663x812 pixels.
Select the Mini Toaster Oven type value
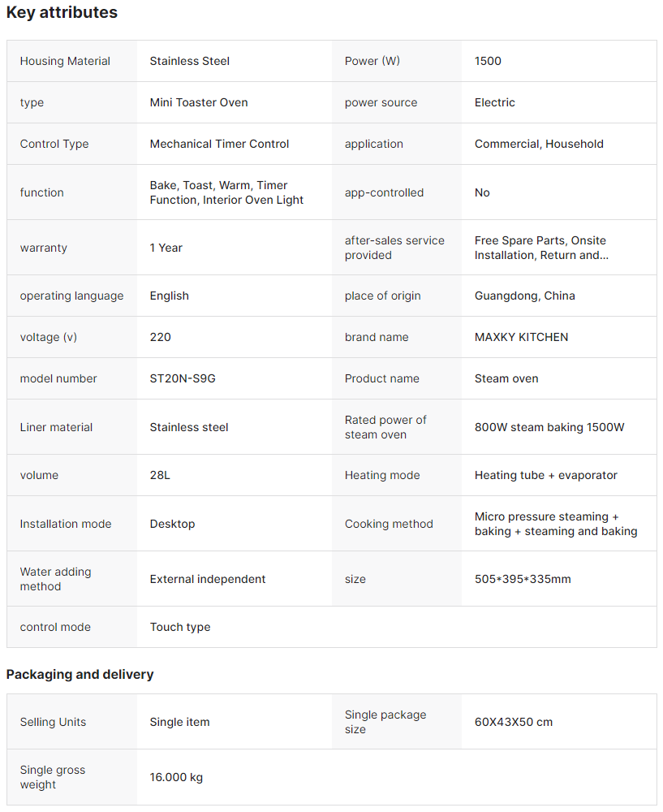[x=199, y=102]
